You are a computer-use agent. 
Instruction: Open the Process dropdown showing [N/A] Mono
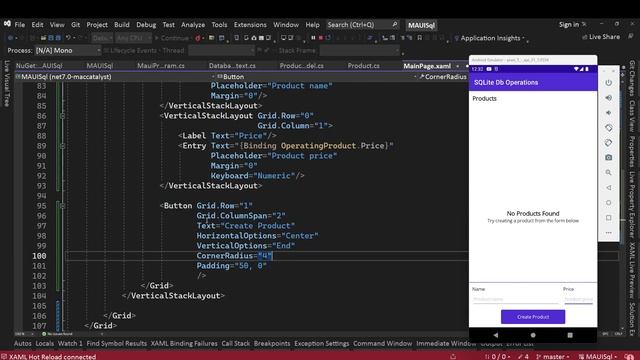(x=68, y=51)
